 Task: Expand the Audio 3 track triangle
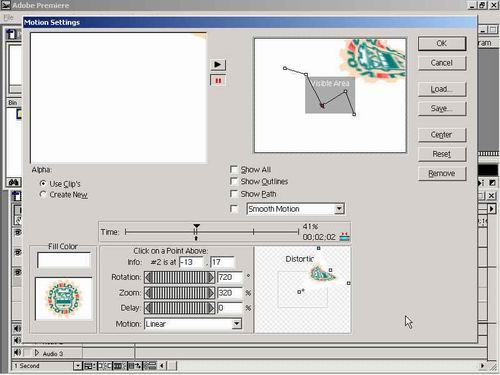[36, 353]
